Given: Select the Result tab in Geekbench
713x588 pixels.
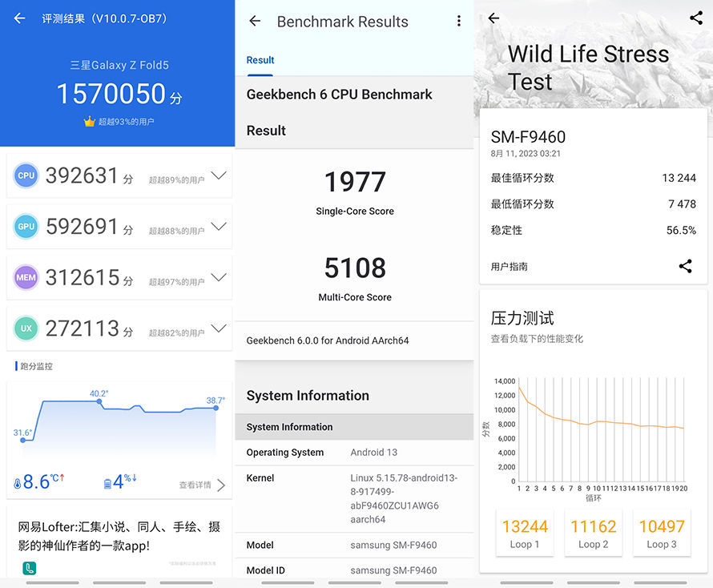Looking at the screenshot, I should (x=260, y=60).
